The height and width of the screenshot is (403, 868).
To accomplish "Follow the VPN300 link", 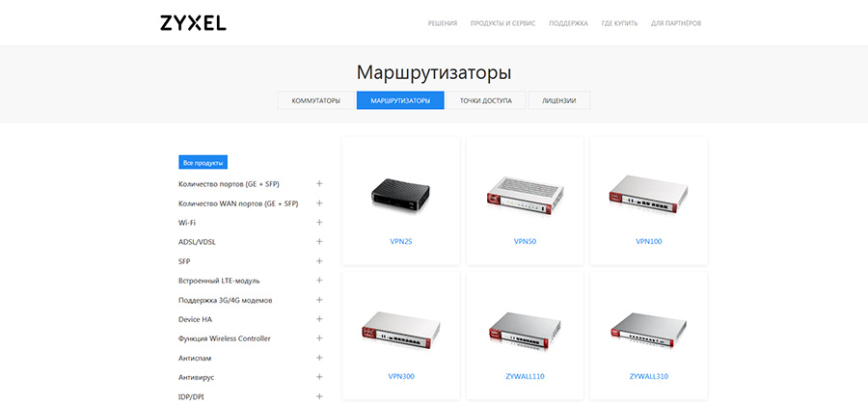I will coord(401,376).
